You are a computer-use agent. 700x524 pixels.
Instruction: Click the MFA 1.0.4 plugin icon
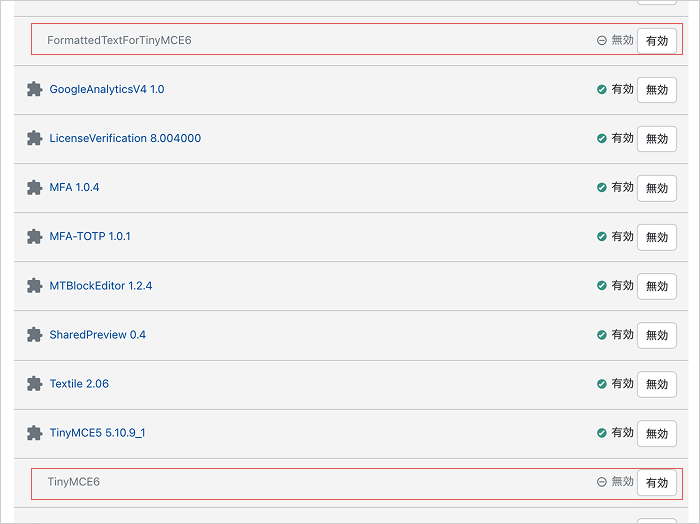tap(34, 187)
